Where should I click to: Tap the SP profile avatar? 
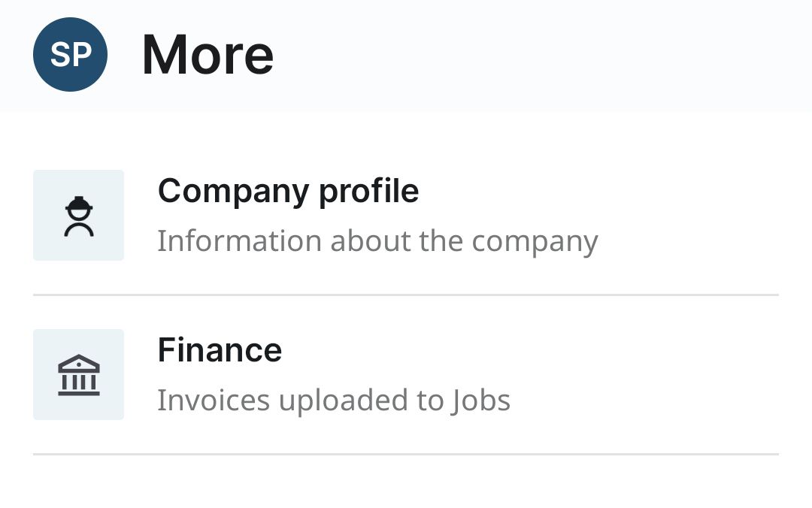70,55
